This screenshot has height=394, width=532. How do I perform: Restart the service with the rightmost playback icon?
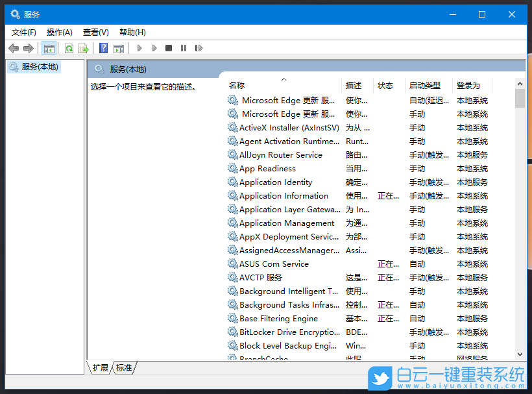(x=199, y=47)
